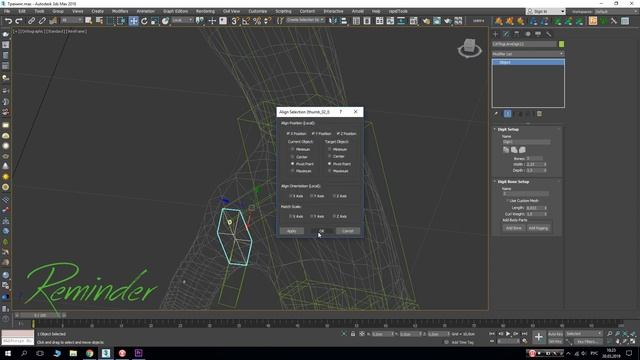The width and height of the screenshot is (640, 360).
Task: Switch to Create panel plus icon
Action: click(x=496, y=34)
